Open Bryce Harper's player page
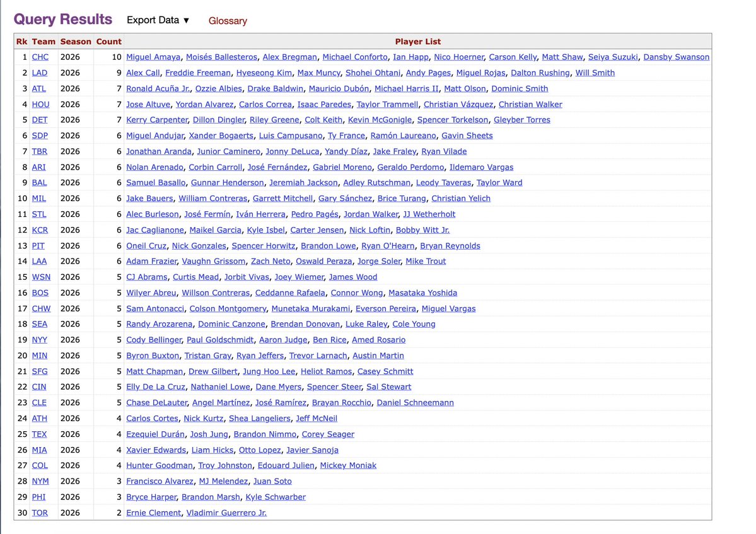 [151, 497]
